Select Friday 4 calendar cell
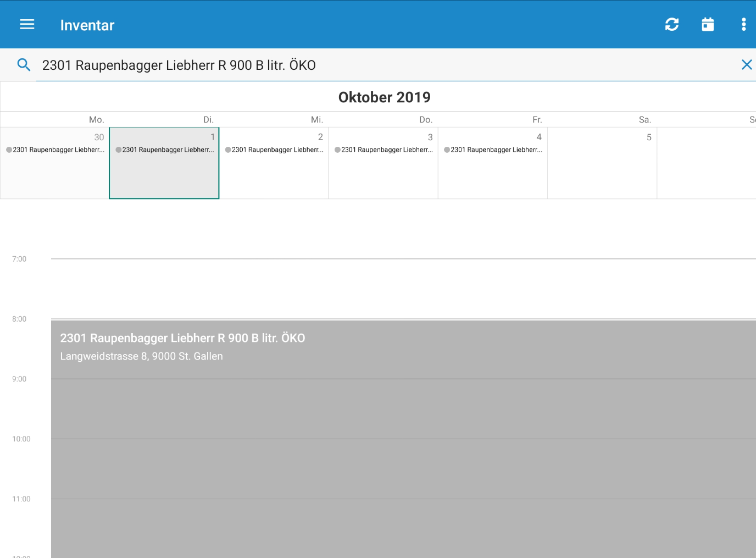This screenshot has height=558, width=756. tap(493, 163)
